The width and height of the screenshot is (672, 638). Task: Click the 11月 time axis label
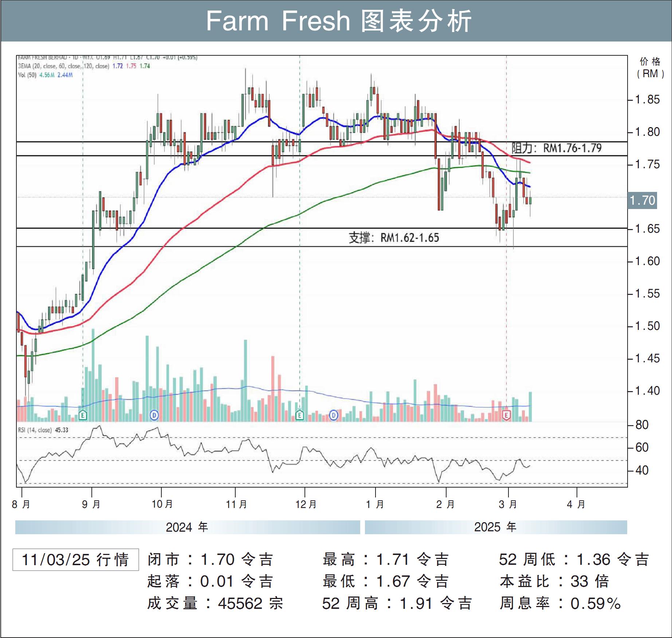pos(236,504)
